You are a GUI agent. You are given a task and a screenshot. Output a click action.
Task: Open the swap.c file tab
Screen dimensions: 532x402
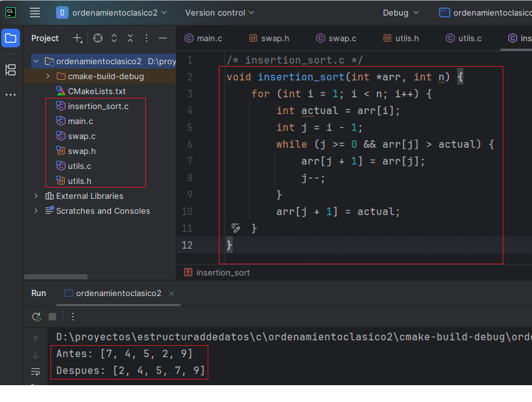[341, 38]
